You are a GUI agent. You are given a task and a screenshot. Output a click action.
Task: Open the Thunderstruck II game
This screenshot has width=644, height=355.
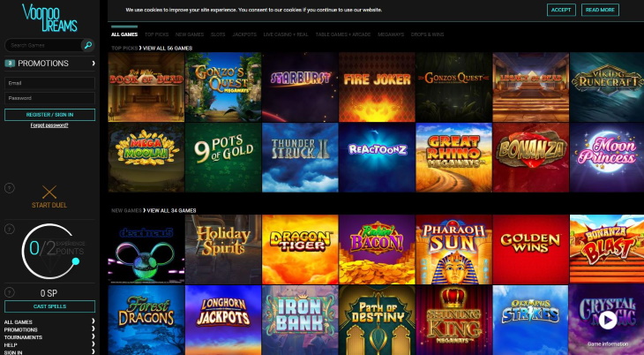click(x=300, y=157)
